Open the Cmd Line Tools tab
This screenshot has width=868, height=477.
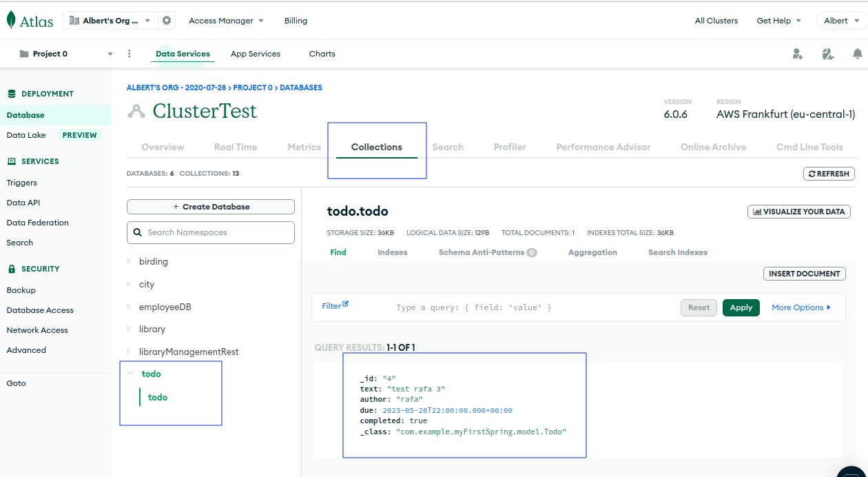[x=809, y=147]
